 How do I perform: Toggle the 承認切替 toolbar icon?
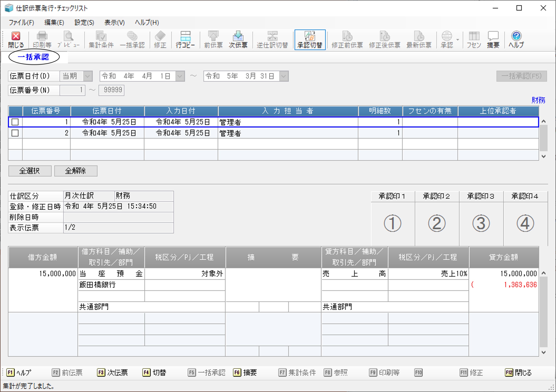310,40
